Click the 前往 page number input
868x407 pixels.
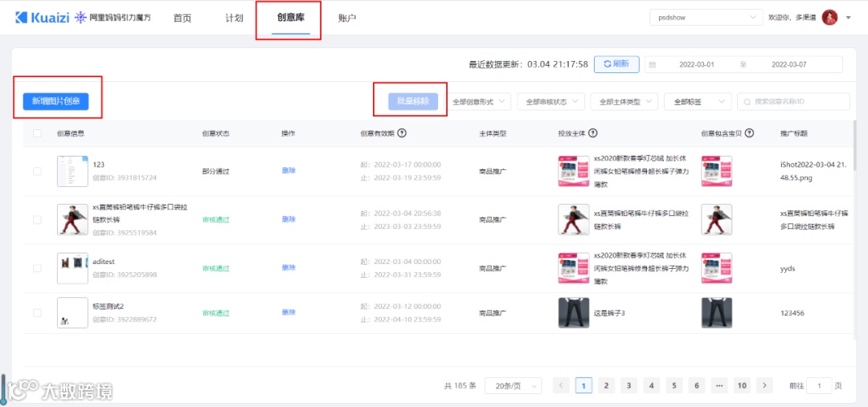[x=819, y=385]
